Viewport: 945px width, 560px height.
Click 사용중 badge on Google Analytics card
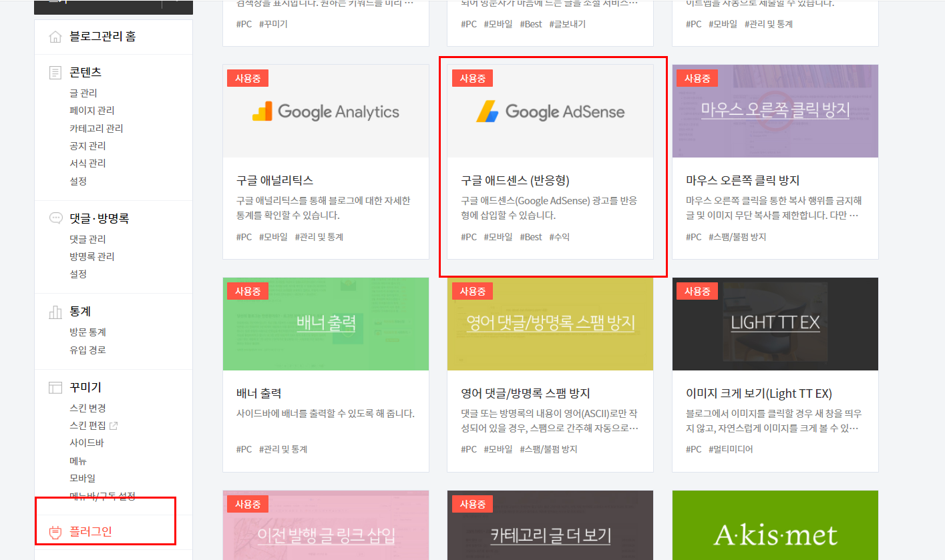248,78
